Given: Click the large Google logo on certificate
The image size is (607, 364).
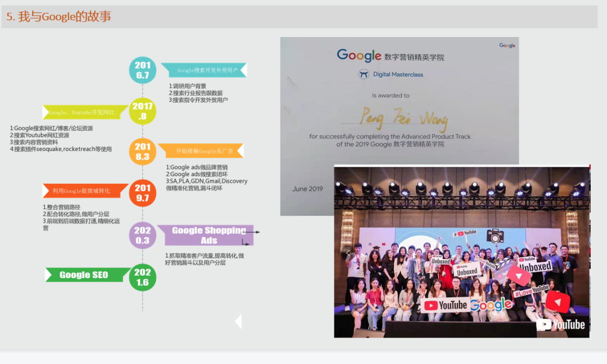Looking at the screenshot, I should pyautogui.click(x=359, y=56).
